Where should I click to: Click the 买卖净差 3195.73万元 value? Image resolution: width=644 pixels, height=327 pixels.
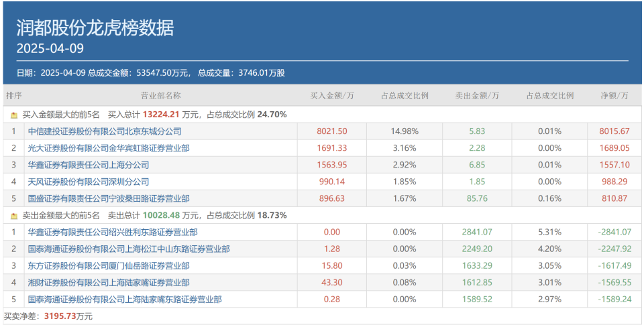coord(68,316)
